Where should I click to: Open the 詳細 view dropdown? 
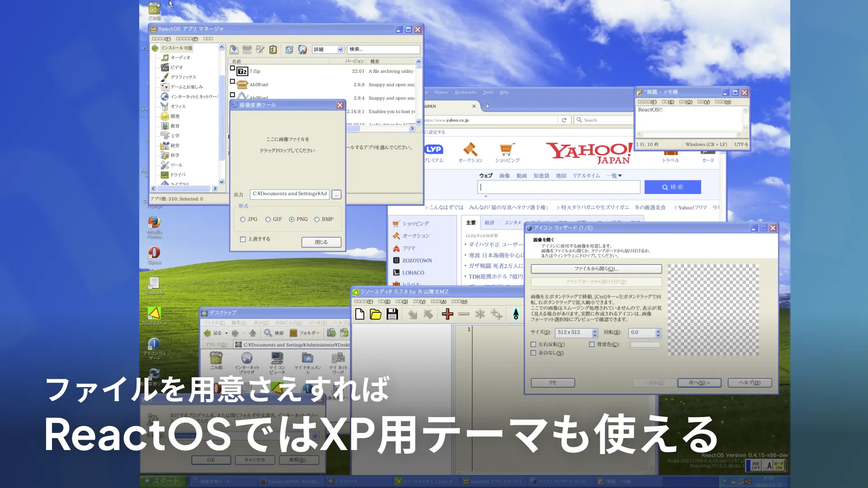click(340, 50)
